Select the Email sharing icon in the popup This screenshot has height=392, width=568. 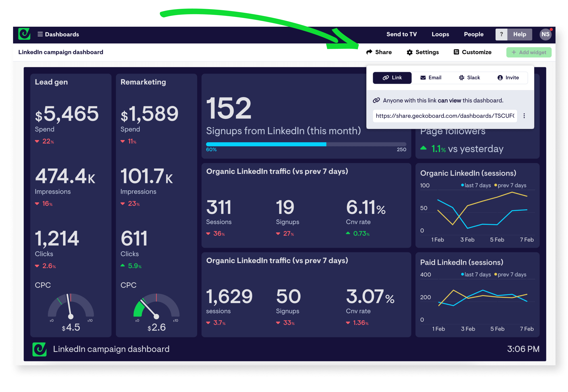pyautogui.click(x=423, y=78)
